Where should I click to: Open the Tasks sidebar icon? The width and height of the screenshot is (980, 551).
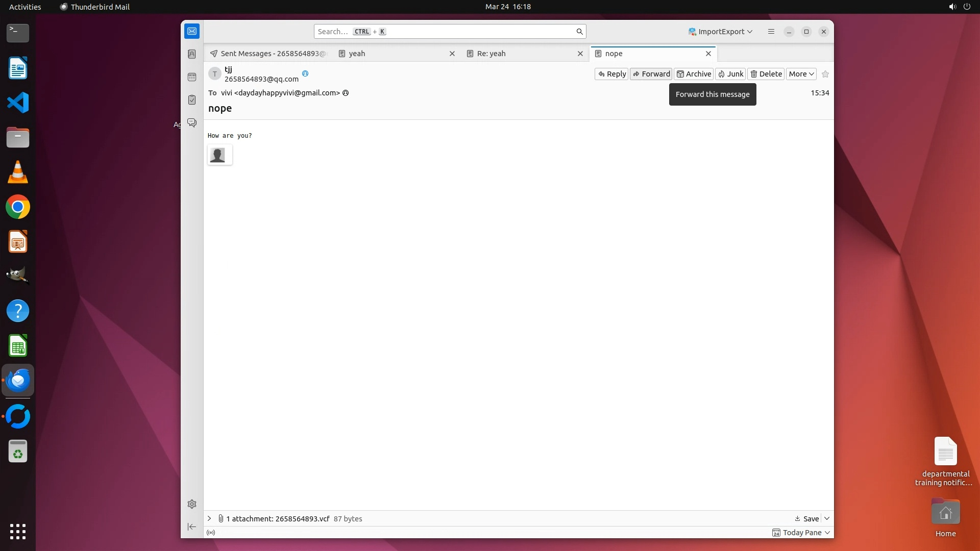pyautogui.click(x=192, y=100)
